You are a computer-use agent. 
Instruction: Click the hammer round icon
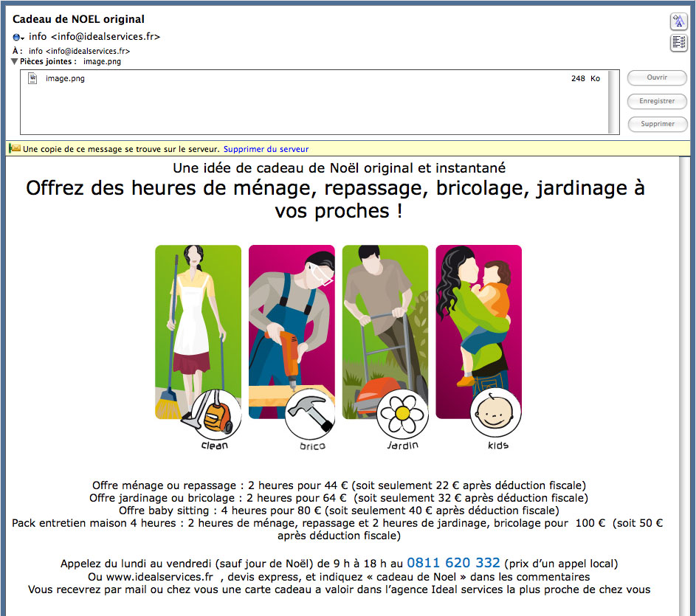[x=310, y=414]
